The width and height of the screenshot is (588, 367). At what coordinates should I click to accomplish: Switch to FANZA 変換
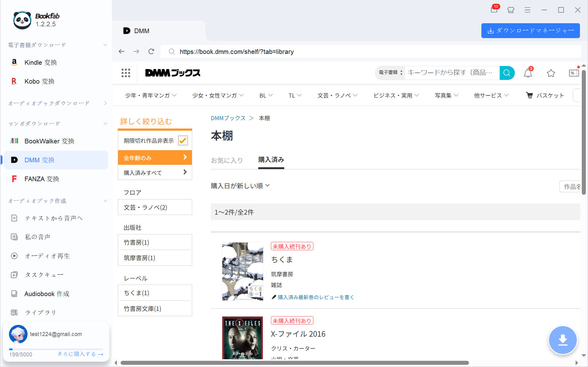click(42, 179)
